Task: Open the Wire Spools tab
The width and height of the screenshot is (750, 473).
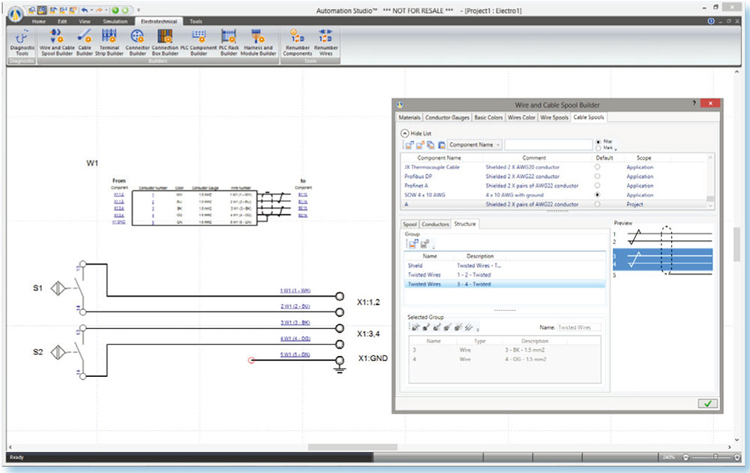Action: pyautogui.click(x=554, y=118)
